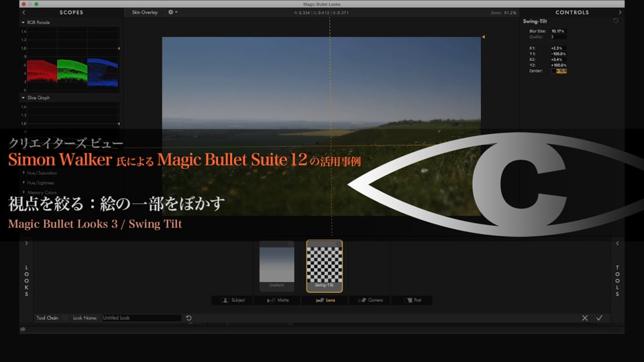Viewport: 644px width, 362px height.
Task: Switch to the Subject tab
Action: (x=233, y=300)
